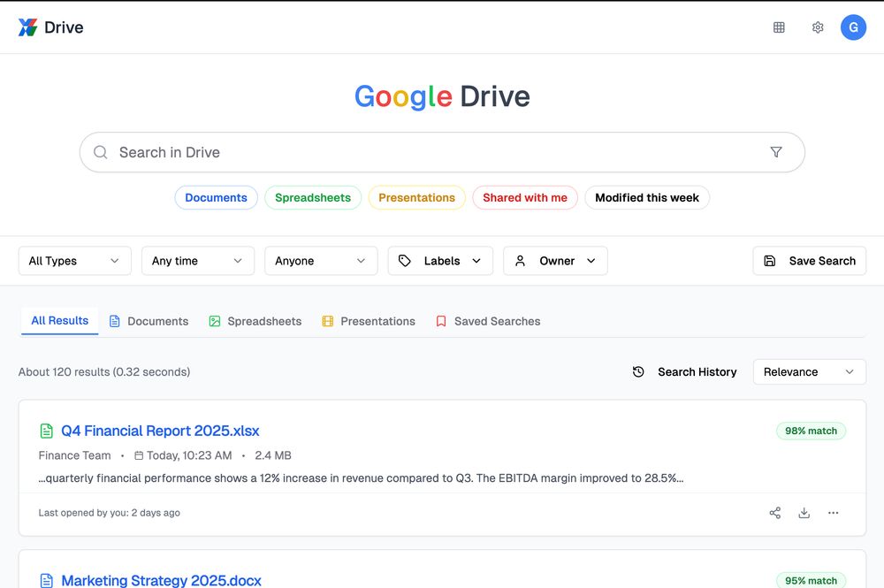The width and height of the screenshot is (884, 588).
Task: Change the Relevance sort order dropdown
Action: (x=809, y=371)
